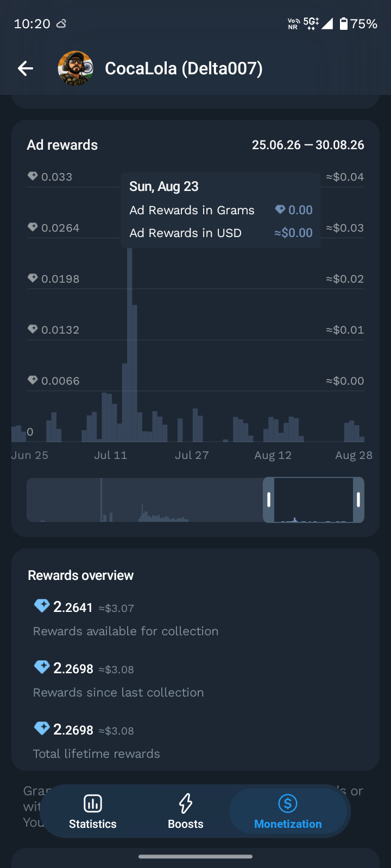Click the left range slider handle

coord(269,500)
